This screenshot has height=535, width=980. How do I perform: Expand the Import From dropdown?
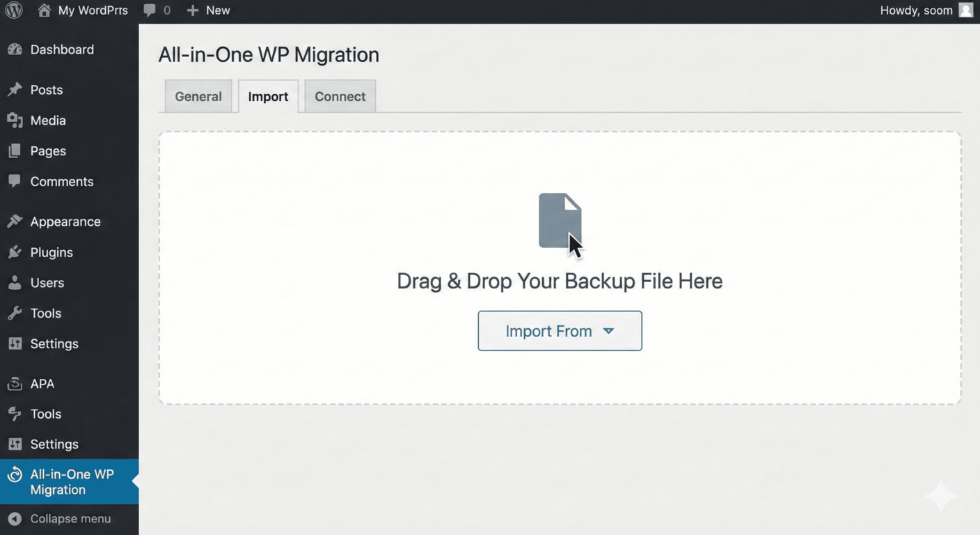(559, 331)
